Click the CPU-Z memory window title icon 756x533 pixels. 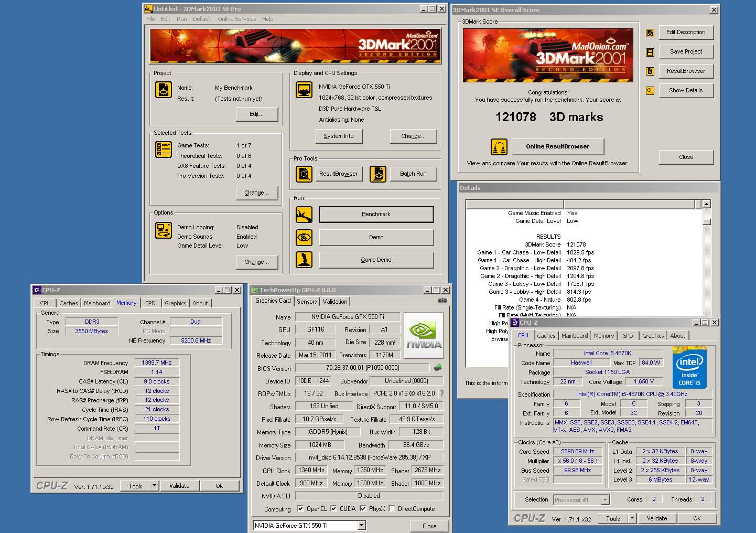(37, 290)
